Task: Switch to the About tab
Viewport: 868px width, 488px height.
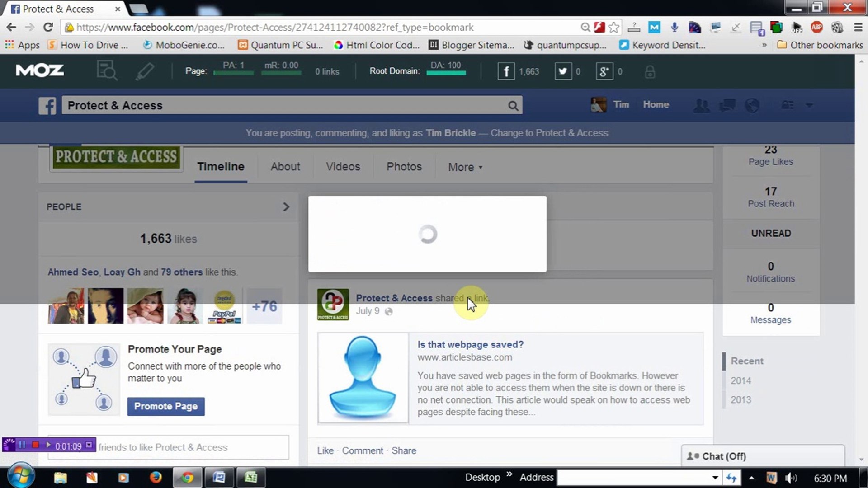Action: [x=285, y=167]
